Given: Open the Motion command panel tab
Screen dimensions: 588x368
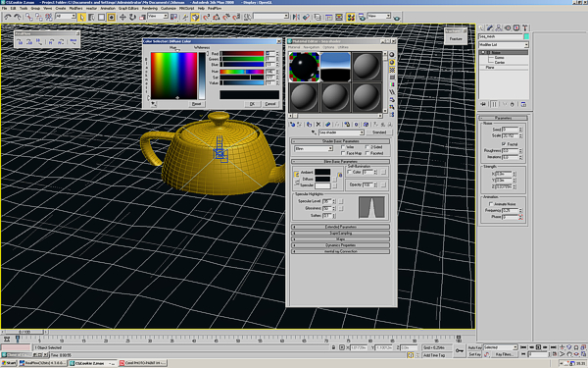Looking at the screenshot, I should point(508,27).
